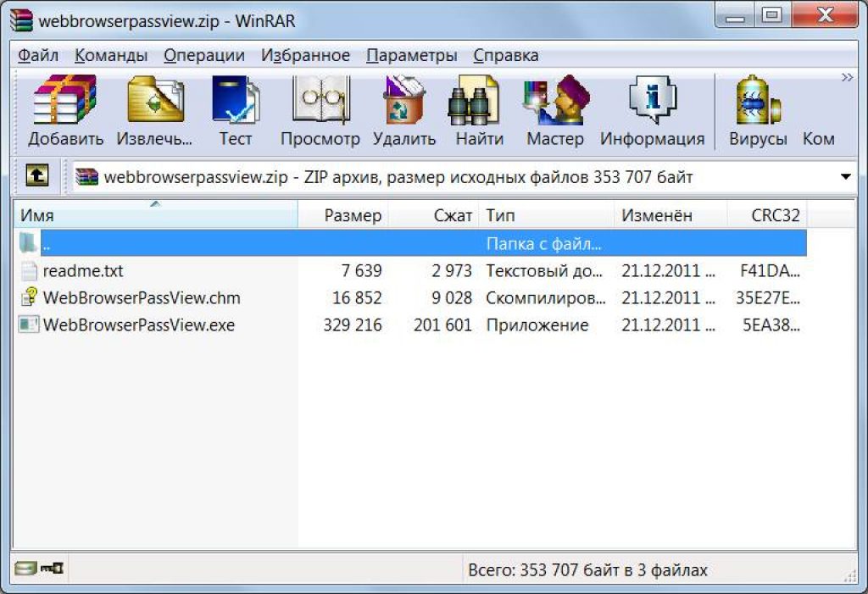Click the WebBrowserPassView.exe application icon
The width and height of the screenshot is (868, 594).
(x=29, y=325)
